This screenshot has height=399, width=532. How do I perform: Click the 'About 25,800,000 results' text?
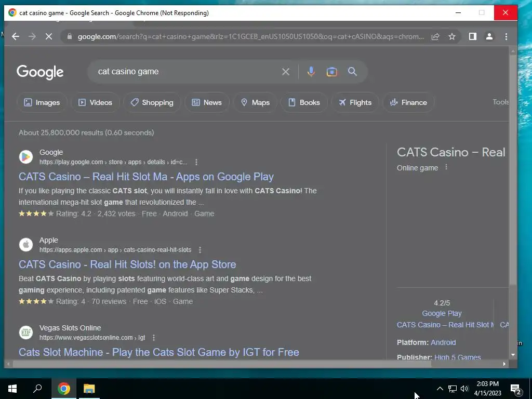(86, 132)
